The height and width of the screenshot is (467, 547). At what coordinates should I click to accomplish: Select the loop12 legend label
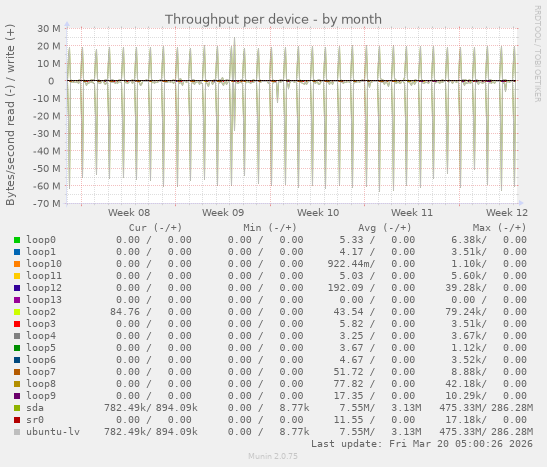click(44, 288)
